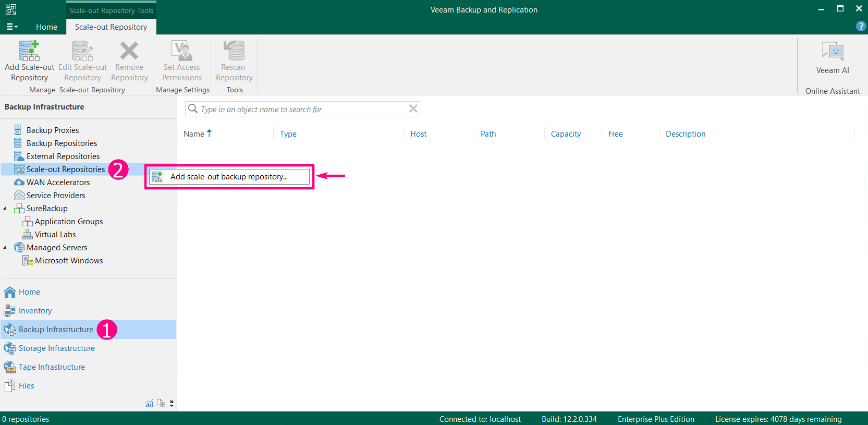868x425 pixels.
Task: Choose Add scale-out backup repository menu entry
Action: pos(229,176)
